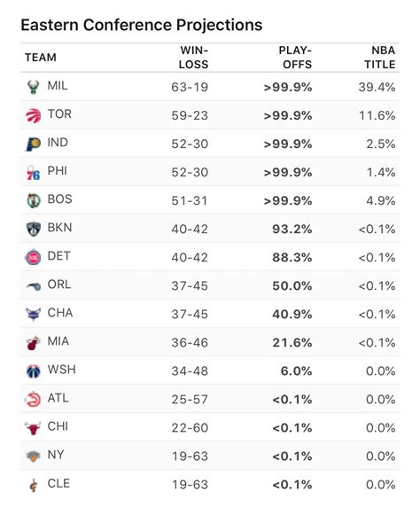Sort by the NBA TITLE column header

tap(380, 58)
